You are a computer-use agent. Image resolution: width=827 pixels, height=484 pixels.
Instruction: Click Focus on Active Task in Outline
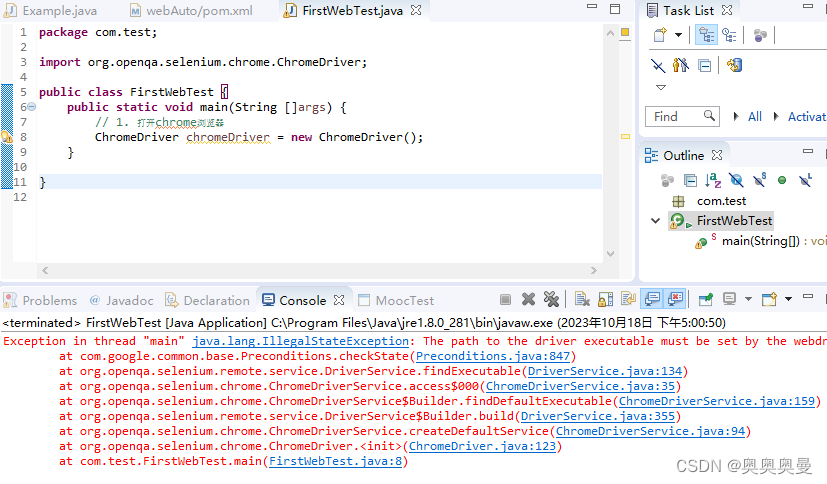(667, 181)
